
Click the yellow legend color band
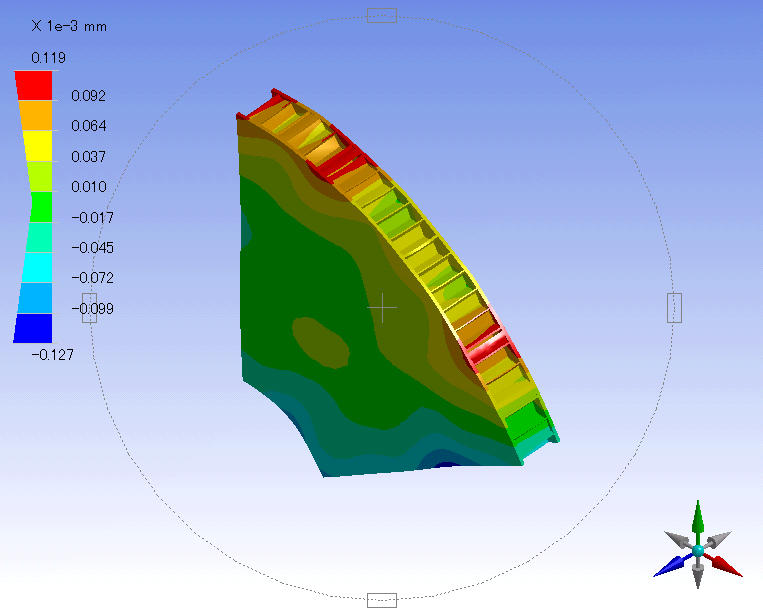38,146
